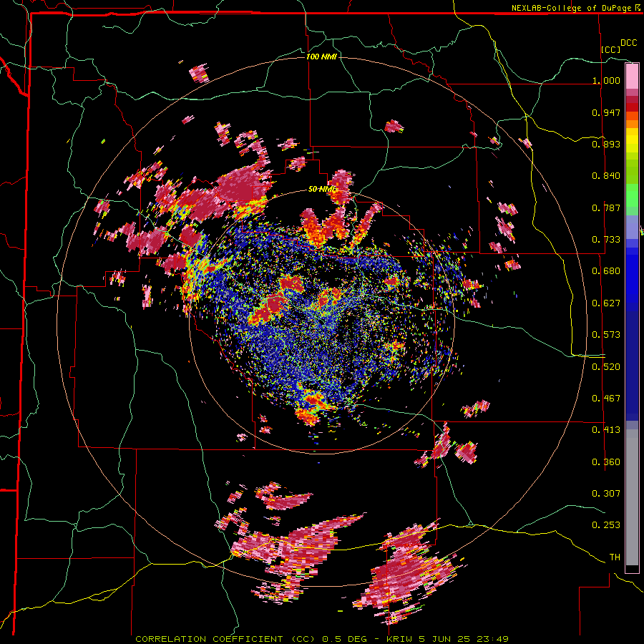Select the 1.000 legend value

pos(606,80)
